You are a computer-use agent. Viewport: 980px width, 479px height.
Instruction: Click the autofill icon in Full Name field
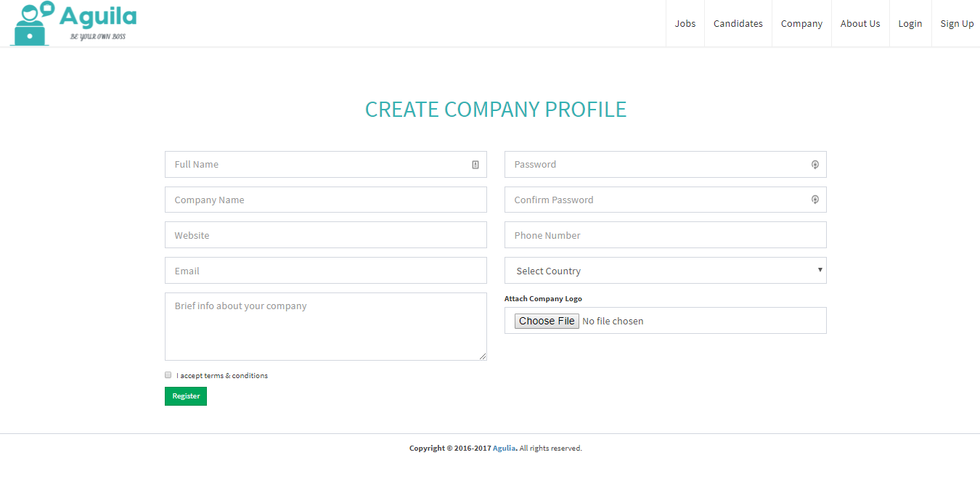(x=475, y=165)
